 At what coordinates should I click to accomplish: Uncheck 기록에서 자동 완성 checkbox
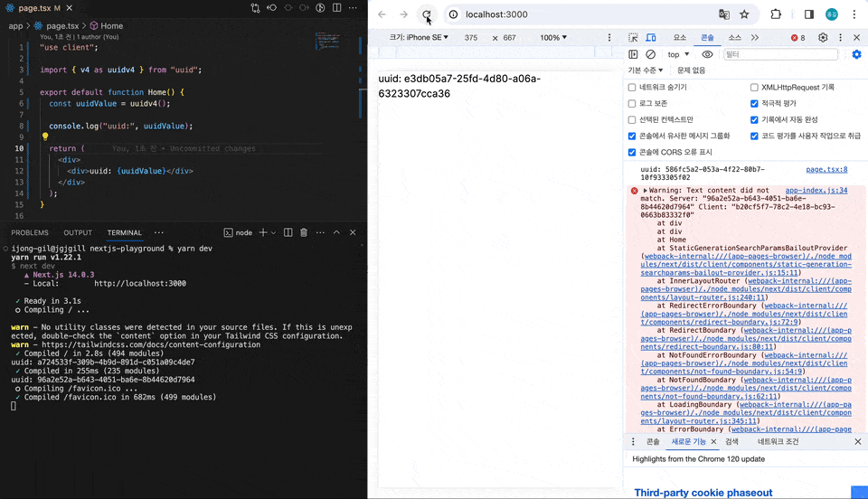[754, 119]
